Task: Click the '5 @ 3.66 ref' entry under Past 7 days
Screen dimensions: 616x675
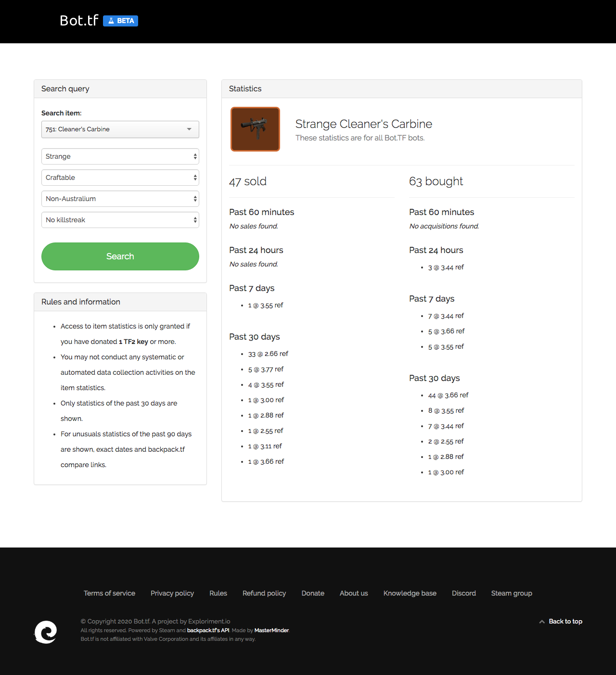Action: tap(446, 331)
